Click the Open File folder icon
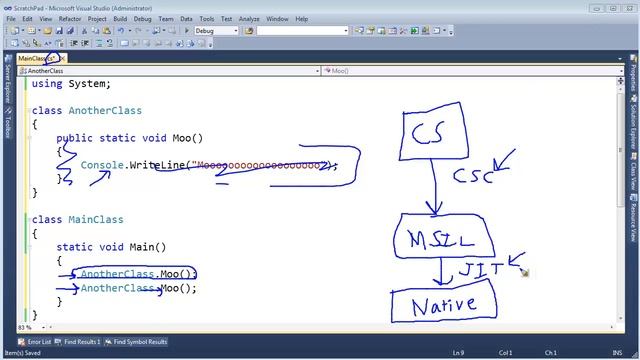Viewport: 640px width, 360px height. coord(48,31)
